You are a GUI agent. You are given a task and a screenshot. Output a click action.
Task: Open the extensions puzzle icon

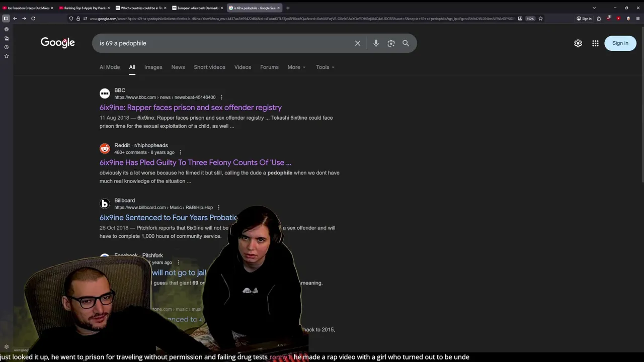coord(599,19)
